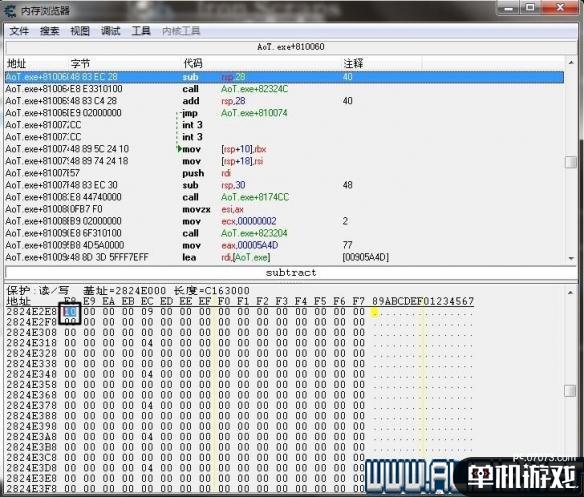Click the disassembler scroll down arrow

[571, 259]
